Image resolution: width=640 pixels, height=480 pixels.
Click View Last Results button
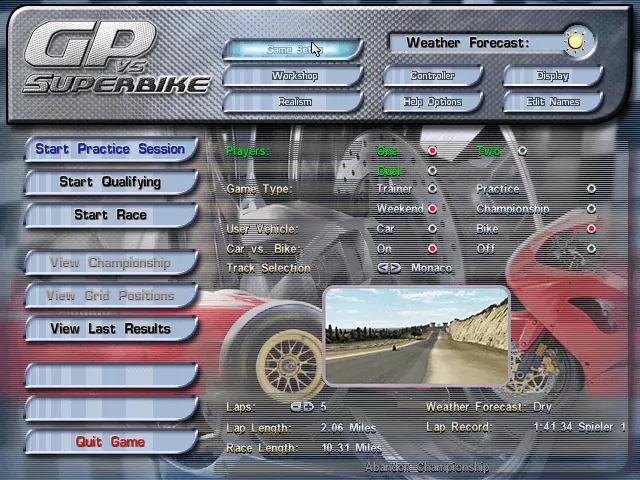coord(111,328)
